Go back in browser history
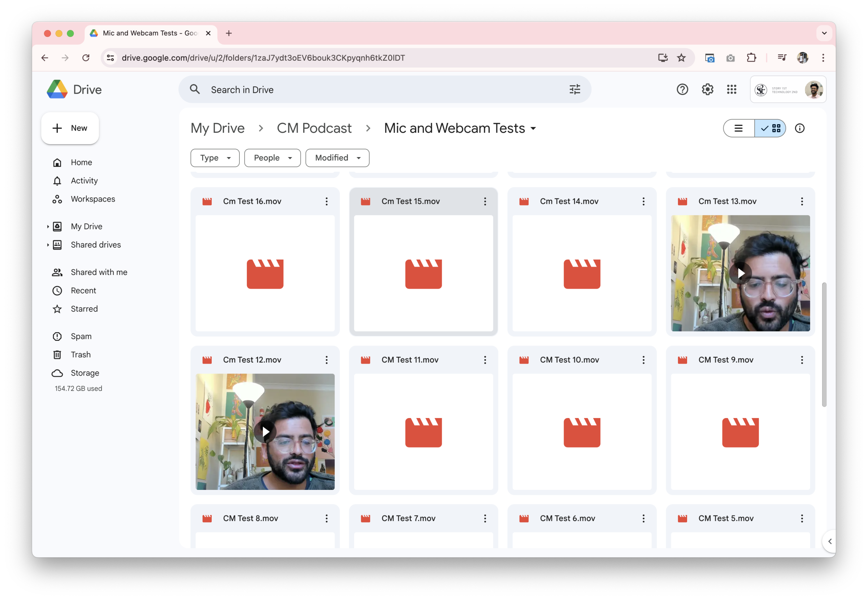The image size is (868, 600). pyautogui.click(x=45, y=58)
